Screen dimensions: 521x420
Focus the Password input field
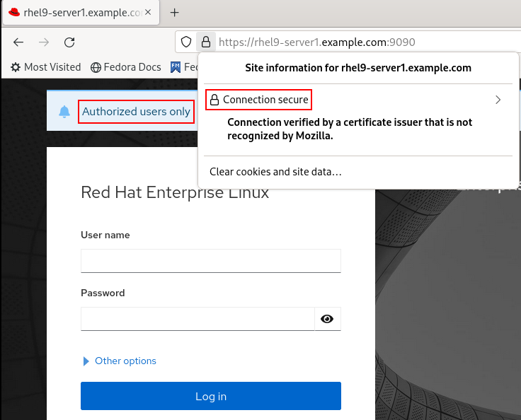click(197, 319)
